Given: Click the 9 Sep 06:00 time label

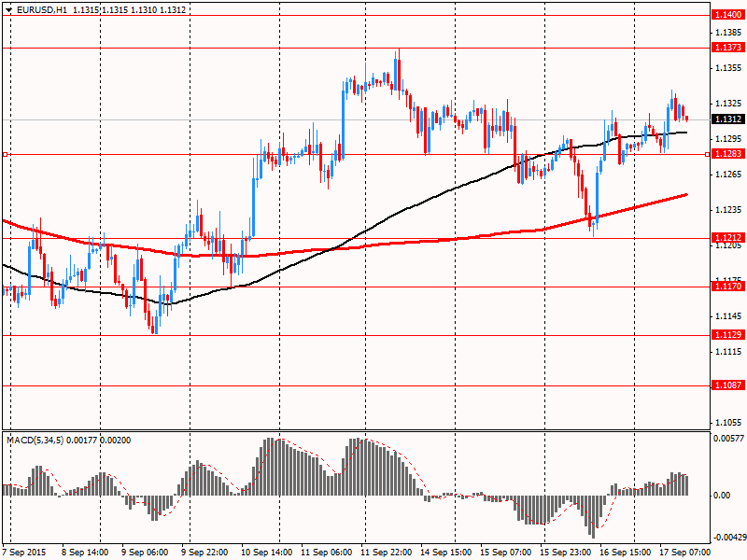Looking at the screenshot, I should [x=146, y=553].
